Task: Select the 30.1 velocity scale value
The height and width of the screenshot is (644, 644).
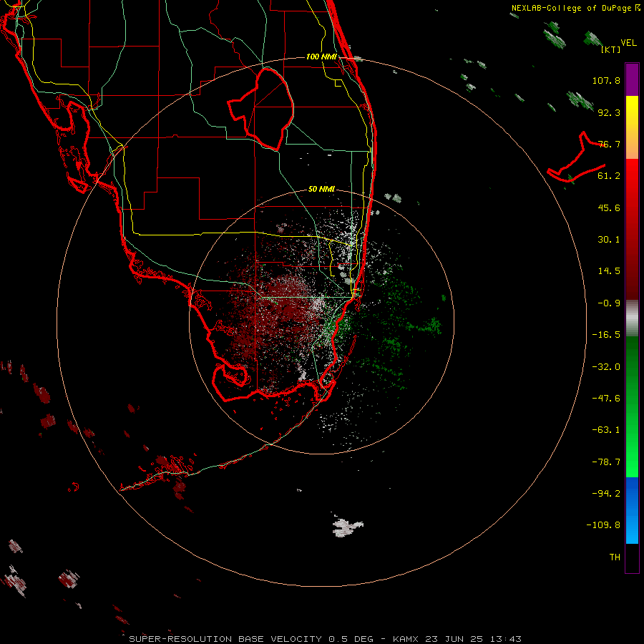Action: coord(609,240)
